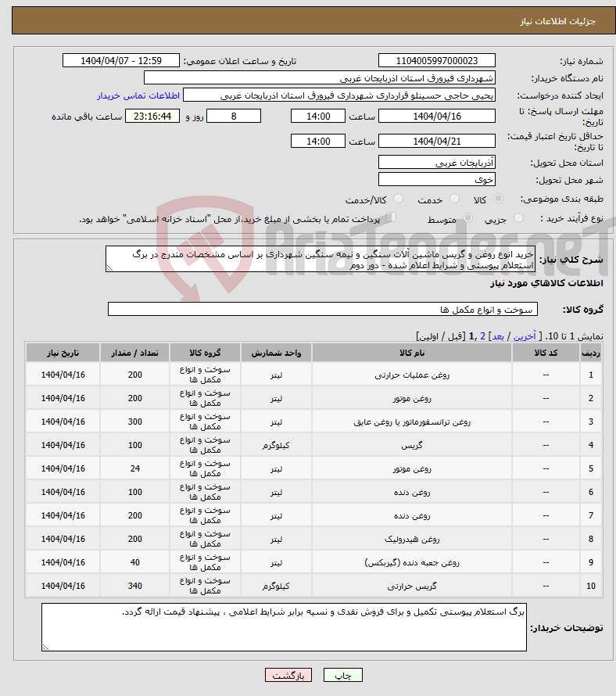
Task: Click the price validity time 14:00 field
Action: (x=317, y=141)
